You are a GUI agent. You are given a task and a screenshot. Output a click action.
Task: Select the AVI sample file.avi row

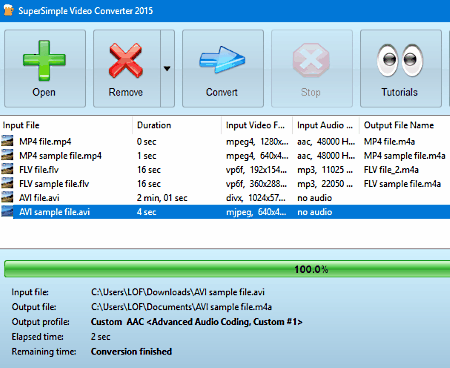coord(225,212)
